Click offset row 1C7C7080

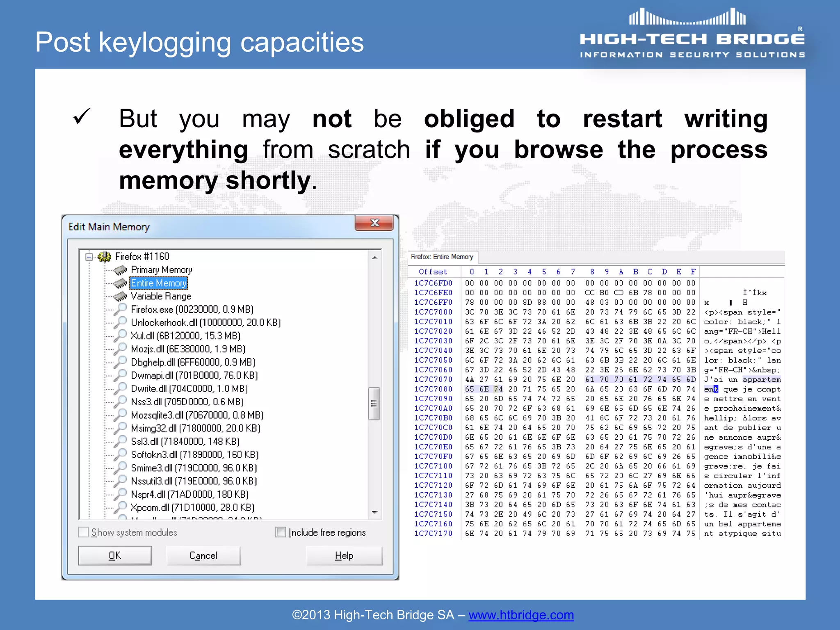click(433, 389)
